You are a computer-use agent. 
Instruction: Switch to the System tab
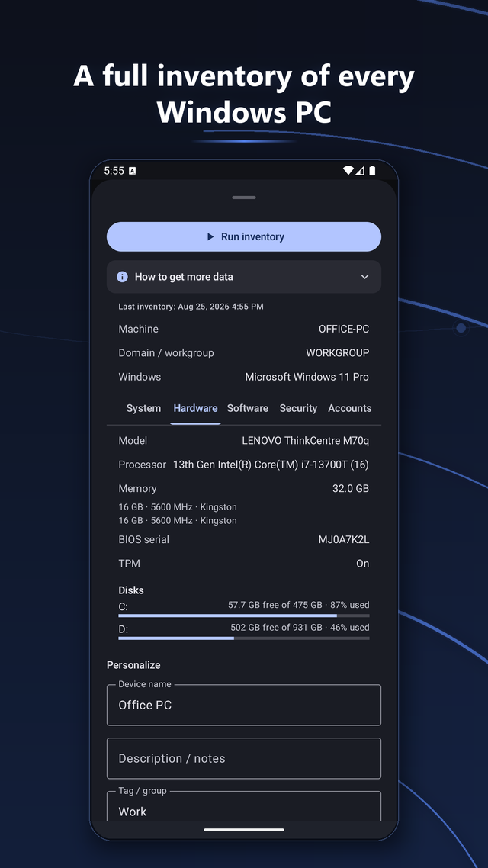pyautogui.click(x=143, y=409)
